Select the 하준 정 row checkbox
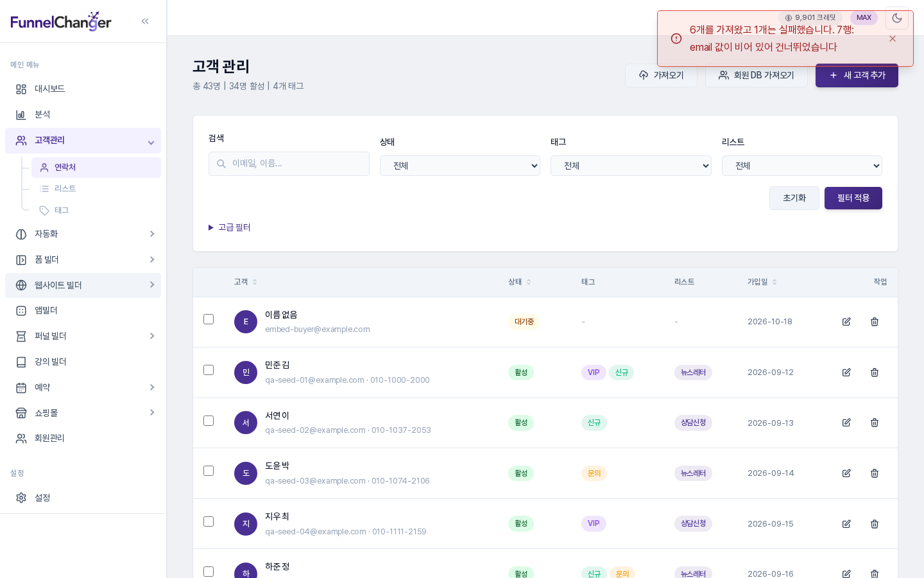 point(209,572)
